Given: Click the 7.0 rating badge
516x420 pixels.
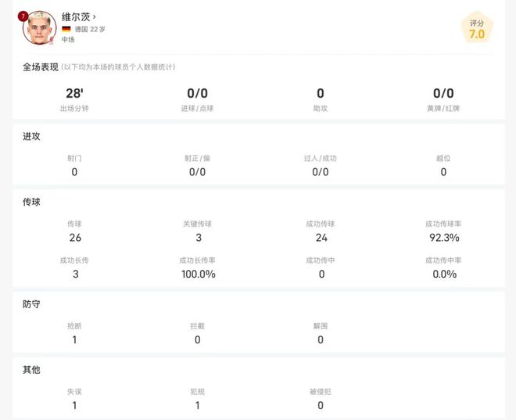Looking at the screenshot, I should [x=476, y=30].
